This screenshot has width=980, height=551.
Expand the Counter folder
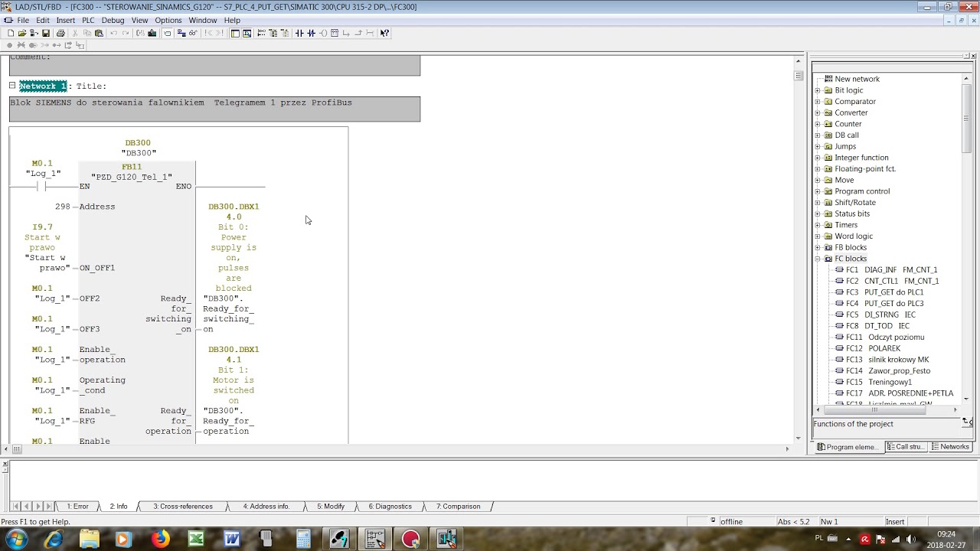click(818, 124)
